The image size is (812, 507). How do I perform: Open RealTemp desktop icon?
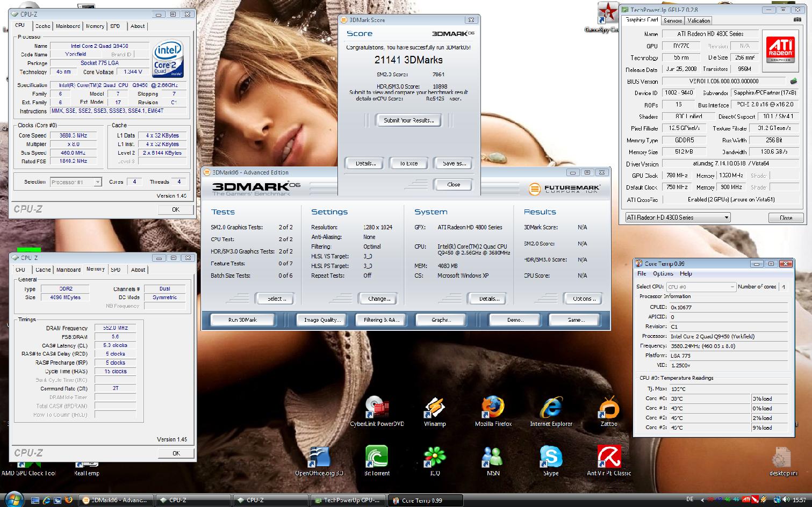coord(87,466)
